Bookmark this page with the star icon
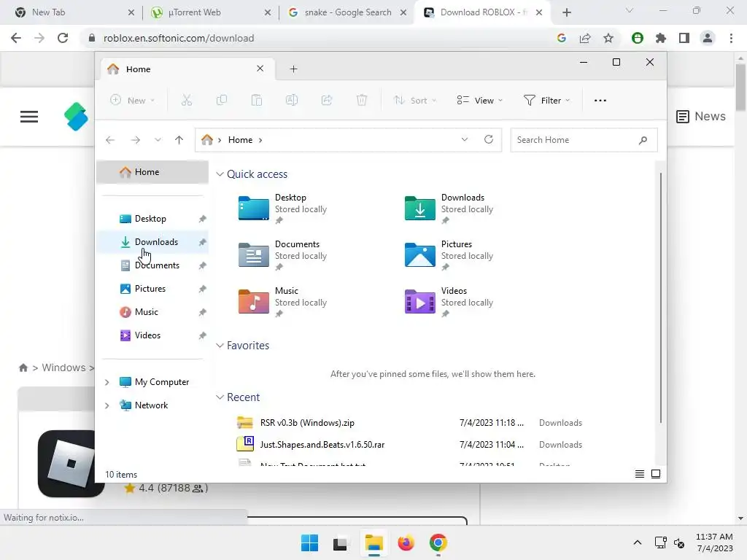The height and width of the screenshot is (560, 747). 608,38
